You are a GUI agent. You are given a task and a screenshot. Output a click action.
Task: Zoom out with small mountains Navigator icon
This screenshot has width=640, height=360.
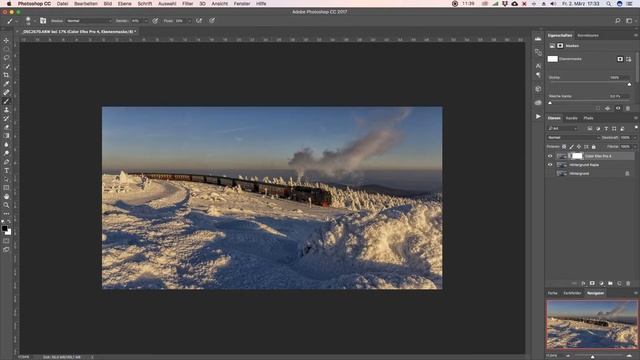(x=568, y=356)
